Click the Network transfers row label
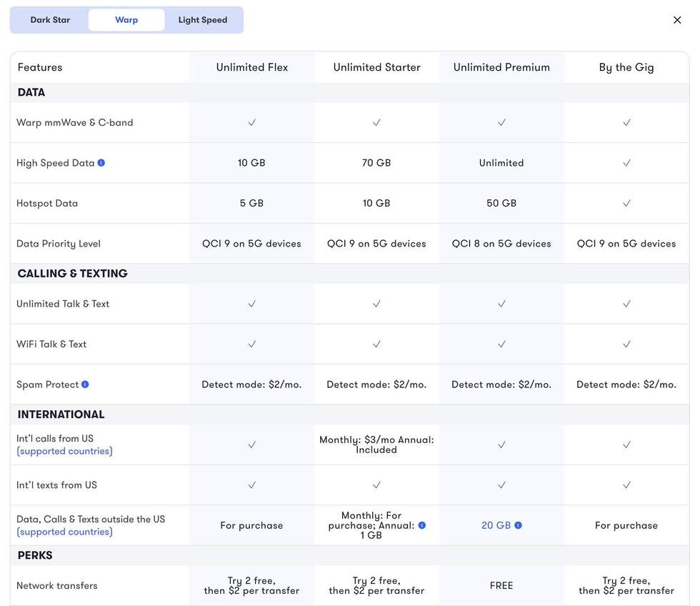The width and height of the screenshot is (700, 606). click(56, 585)
